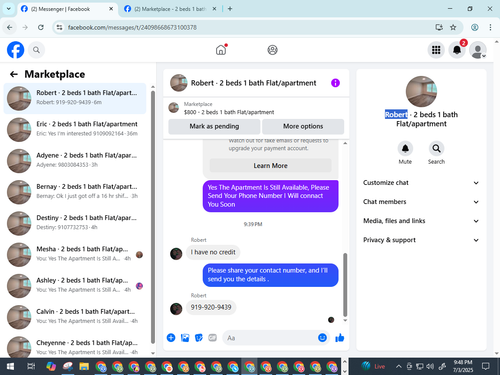Go to the Home feed icon
The width and height of the screenshot is (500, 375).
[221, 50]
